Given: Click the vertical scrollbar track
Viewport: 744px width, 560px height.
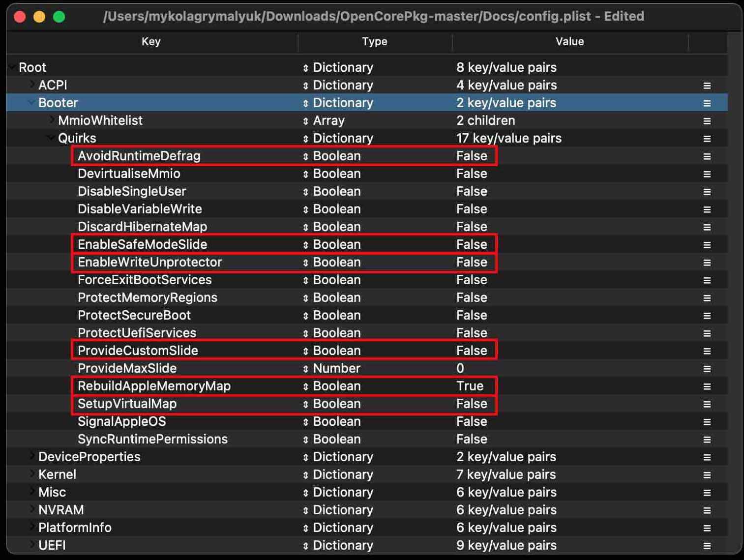Looking at the screenshot, I should 735,293.
